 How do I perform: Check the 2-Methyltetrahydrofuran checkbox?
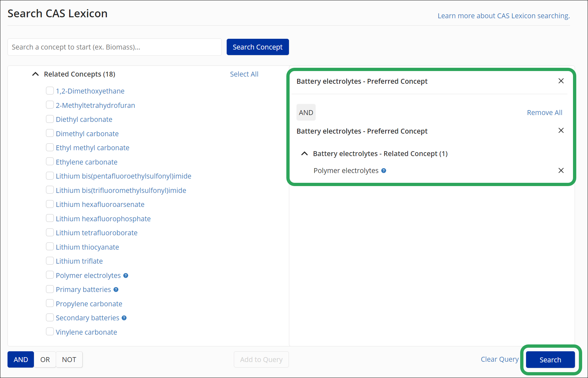50,105
